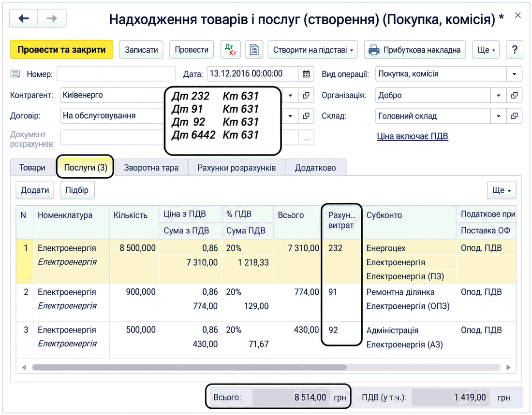
Task: Switch to Рахунки розрахунків tab
Action: 236,168
